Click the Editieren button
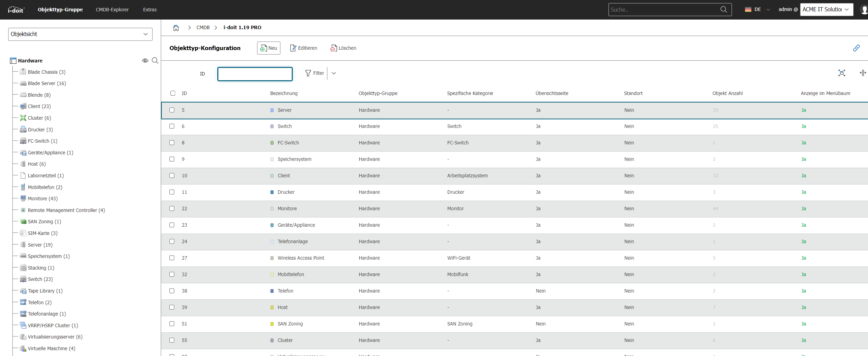Viewport: 868px width, 356px height. pyautogui.click(x=304, y=48)
